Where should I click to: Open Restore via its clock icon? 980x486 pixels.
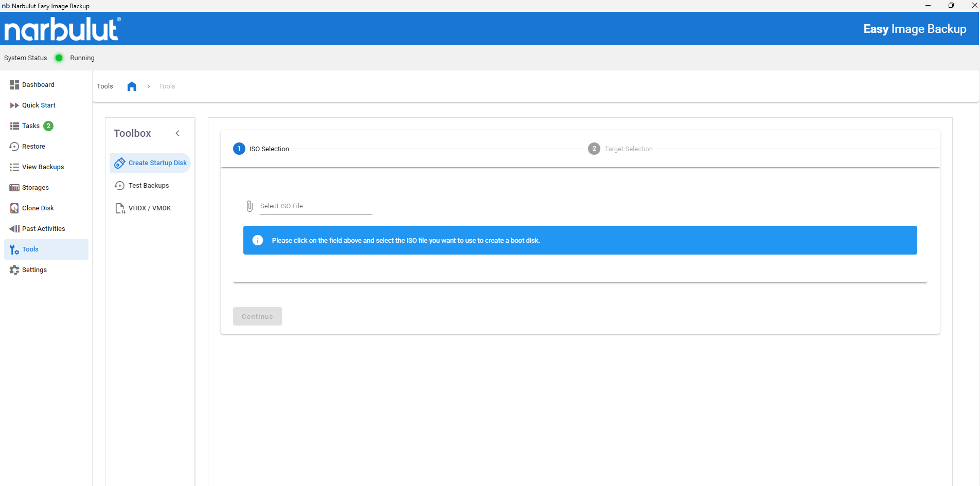14,147
